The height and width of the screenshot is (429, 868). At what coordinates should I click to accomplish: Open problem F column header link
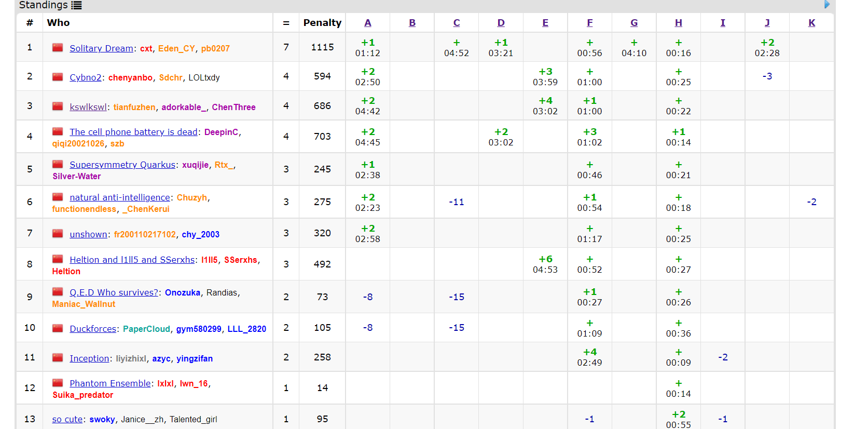click(x=589, y=23)
